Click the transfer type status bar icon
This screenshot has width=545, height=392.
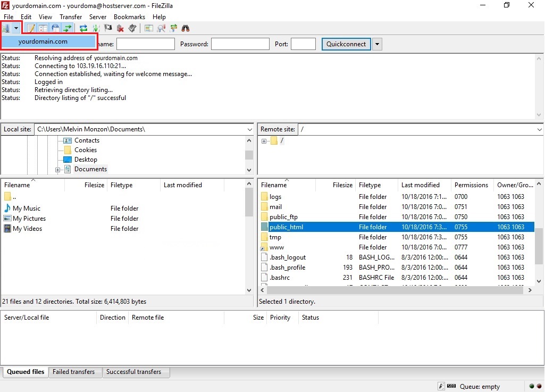[441, 386]
